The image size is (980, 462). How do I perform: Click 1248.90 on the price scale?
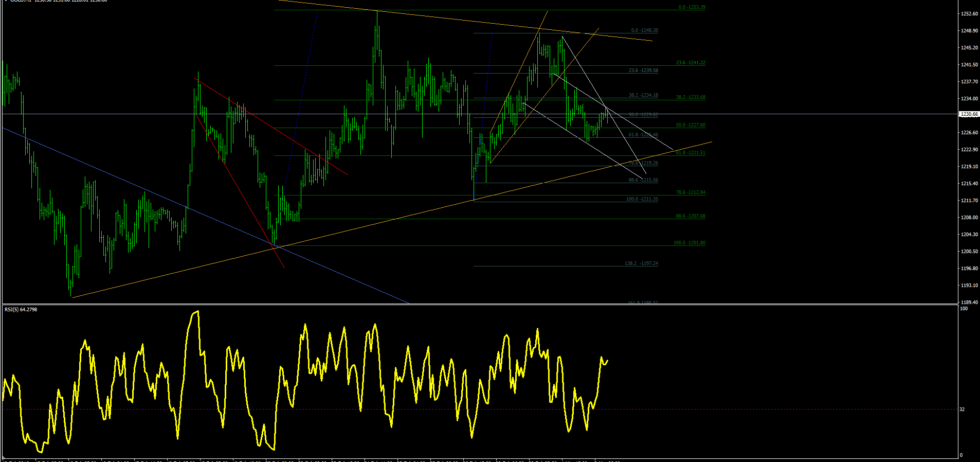969,31
